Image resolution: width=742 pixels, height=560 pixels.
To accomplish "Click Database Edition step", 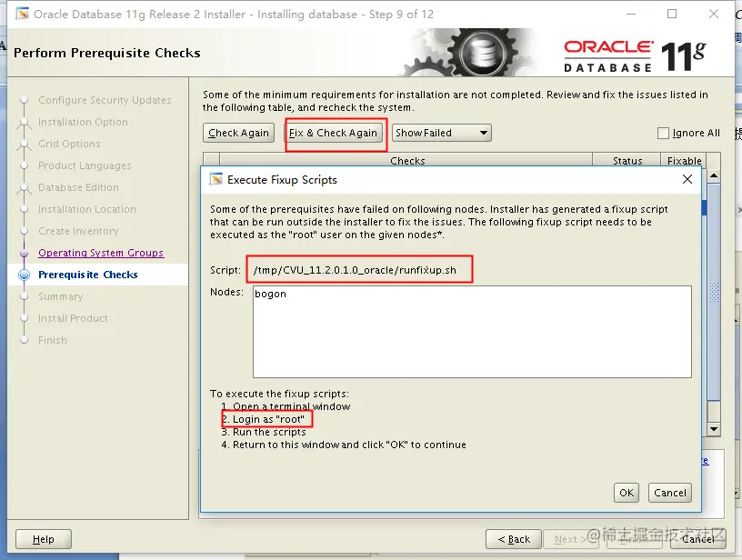I will (x=78, y=187).
